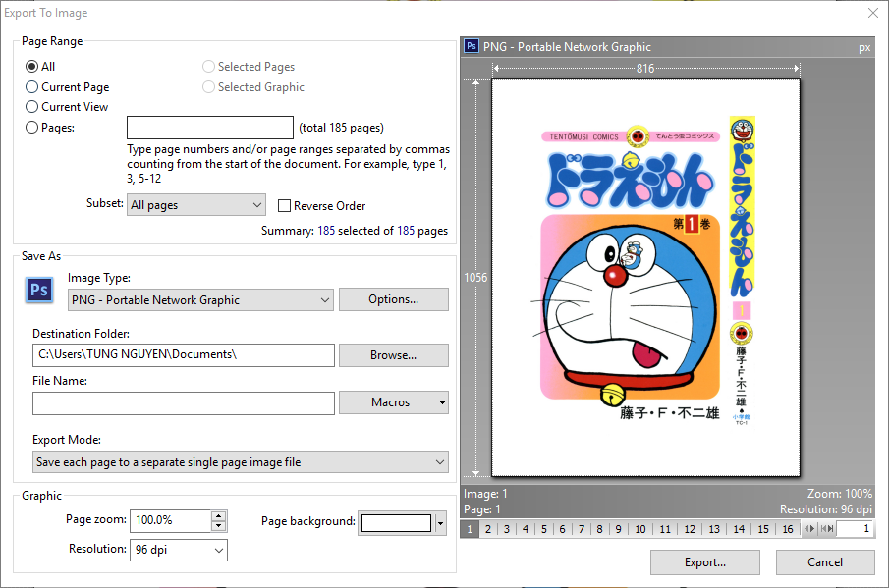The width and height of the screenshot is (889, 588).
Task: Go to preview page tab 9
Action: click(x=619, y=528)
